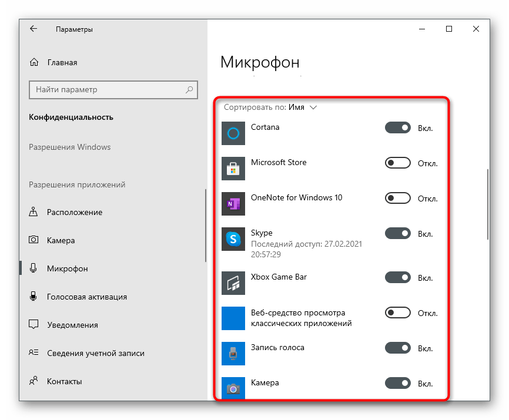This screenshot has height=420, width=509.
Task: Enable microphone for OneNote for Windows 10
Action: (397, 198)
